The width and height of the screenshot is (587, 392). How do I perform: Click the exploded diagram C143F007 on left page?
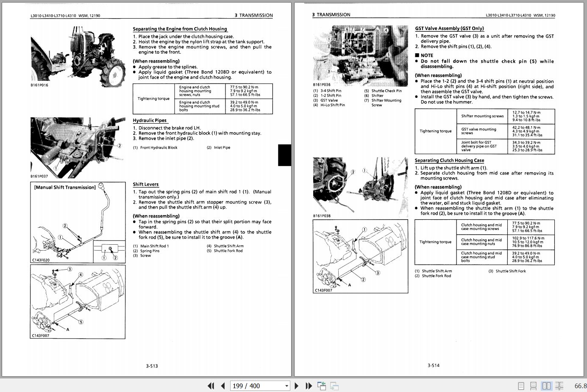tap(78, 302)
